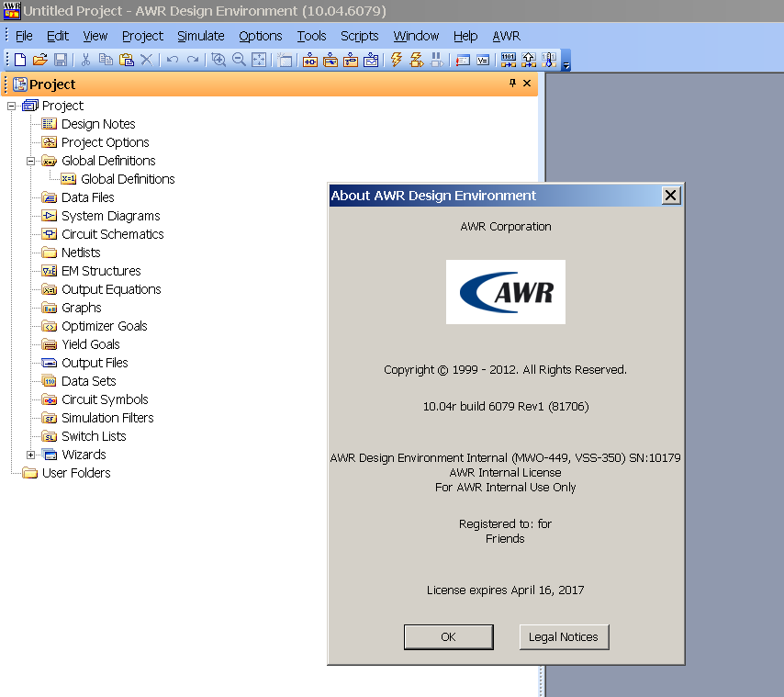The image size is (784, 697).
Task: Select User Folders in the tree
Action: click(x=76, y=473)
